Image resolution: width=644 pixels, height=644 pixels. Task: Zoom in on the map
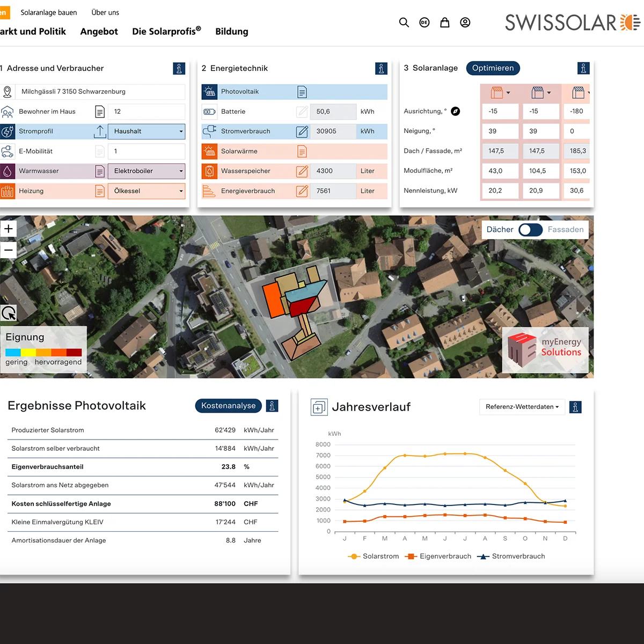[9, 229]
